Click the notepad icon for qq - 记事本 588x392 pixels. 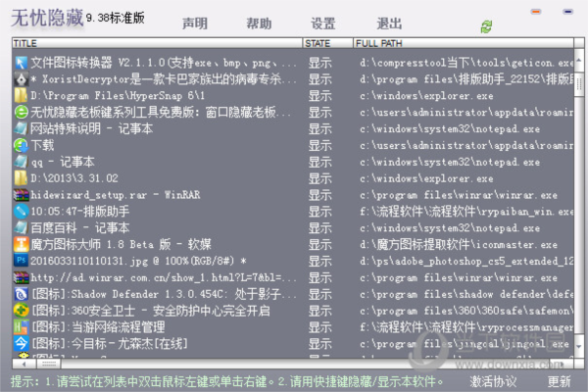click(x=21, y=162)
